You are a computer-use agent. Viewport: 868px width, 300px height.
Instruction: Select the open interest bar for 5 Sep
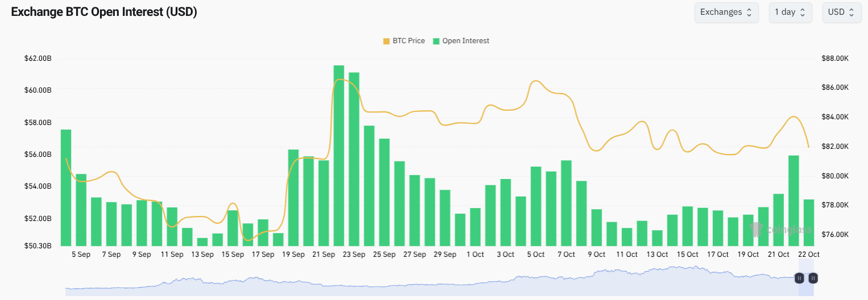(81, 210)
